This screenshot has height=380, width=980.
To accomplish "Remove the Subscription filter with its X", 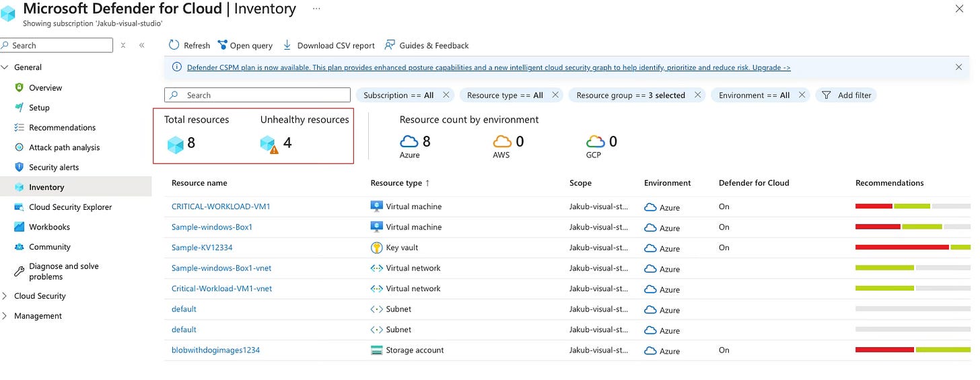I will (x=446, y=96).
